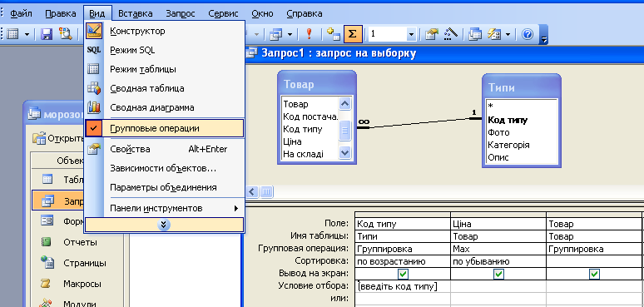
Task: Select the Отчеты object icon
Action: [47, 242]
